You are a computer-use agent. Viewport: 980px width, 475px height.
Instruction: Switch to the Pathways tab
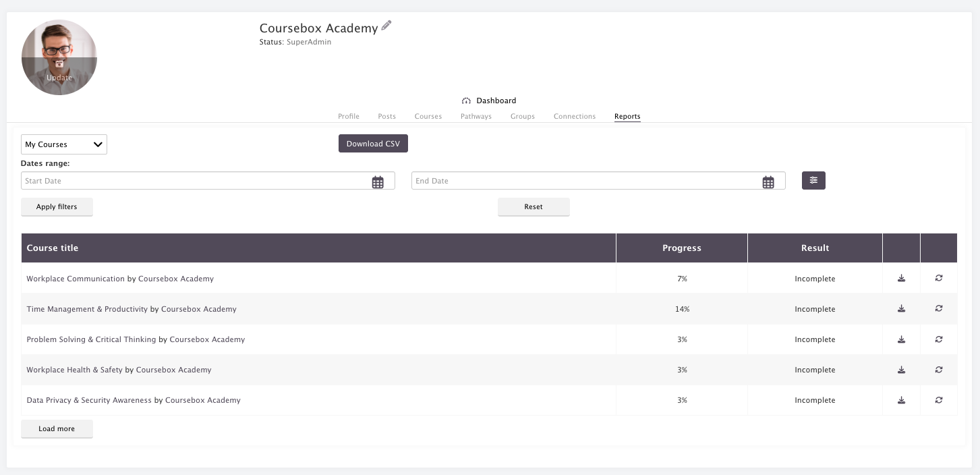(476, 116)
